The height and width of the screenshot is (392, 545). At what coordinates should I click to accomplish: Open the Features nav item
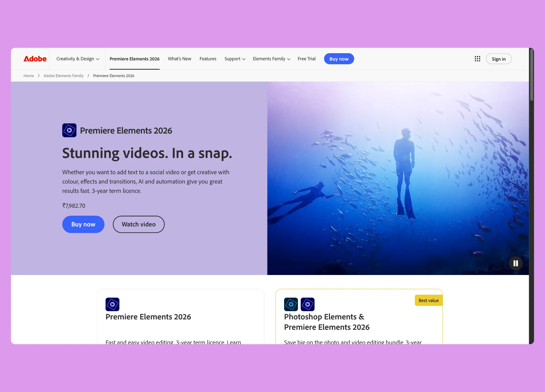(x=208, y=59)
